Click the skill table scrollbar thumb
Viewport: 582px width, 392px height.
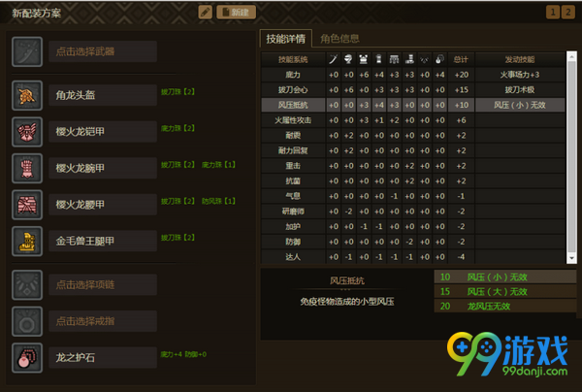[571, 157]
